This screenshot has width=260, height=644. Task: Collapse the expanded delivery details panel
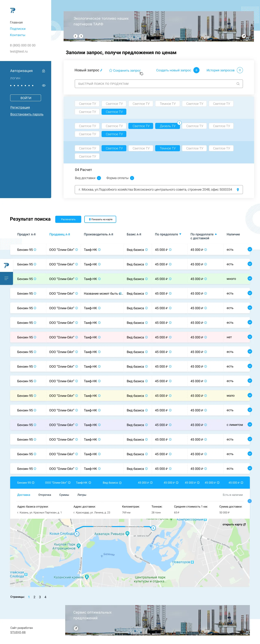[249, 501]
